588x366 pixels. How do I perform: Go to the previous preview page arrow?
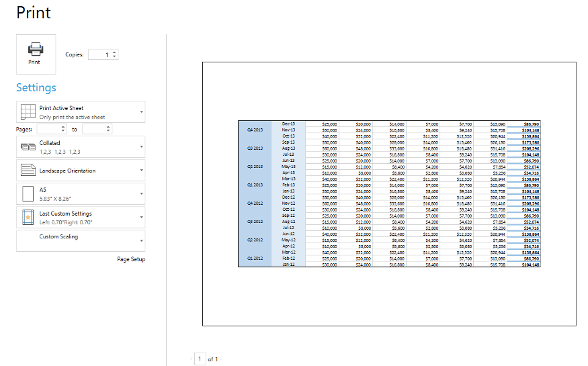tap(192, 359)
